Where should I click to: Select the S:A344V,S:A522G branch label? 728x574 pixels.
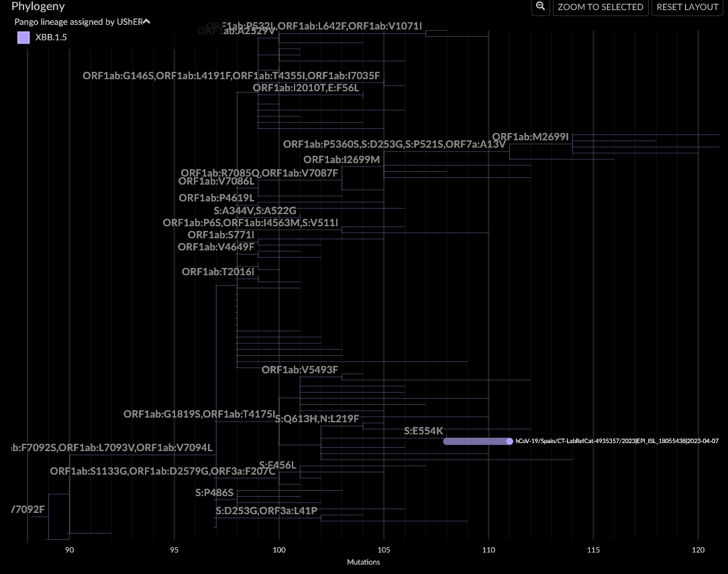256,210
